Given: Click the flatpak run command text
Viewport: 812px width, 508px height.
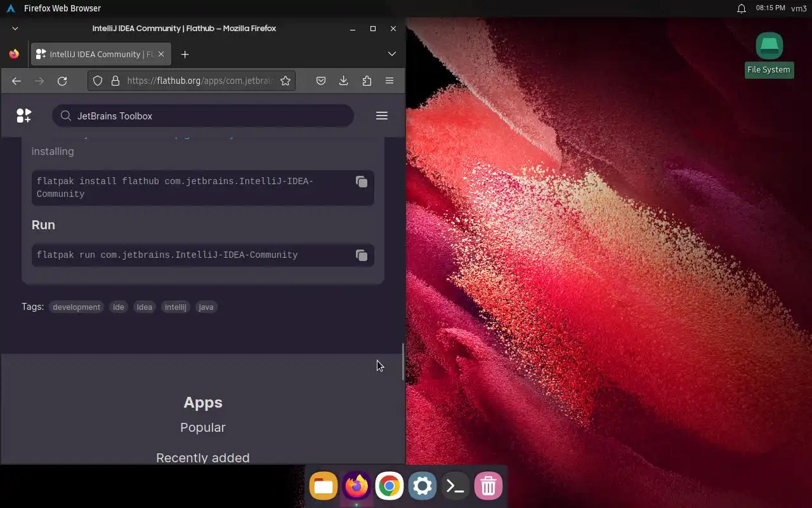Looking at the screenshot, I should coord(167,255).
